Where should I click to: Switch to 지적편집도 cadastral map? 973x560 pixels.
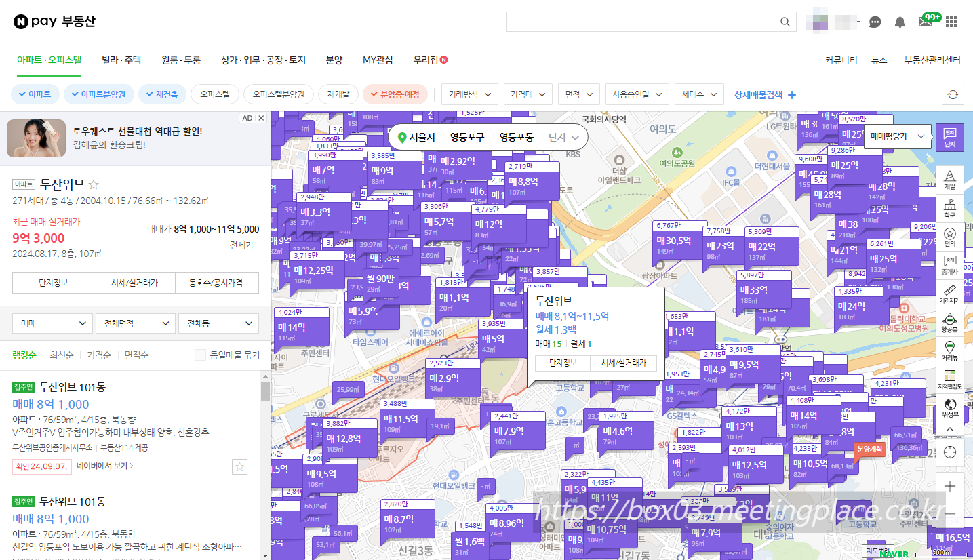(x=949, y=380)
